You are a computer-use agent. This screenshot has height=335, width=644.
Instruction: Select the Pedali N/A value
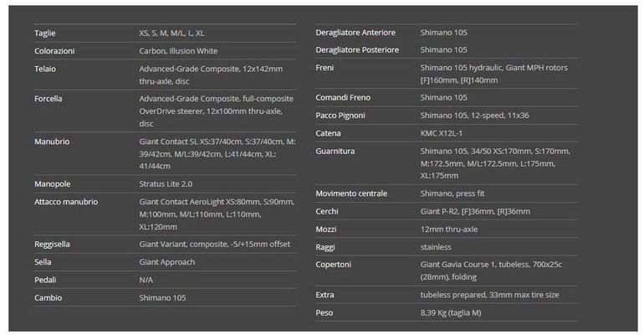point(146,280)
